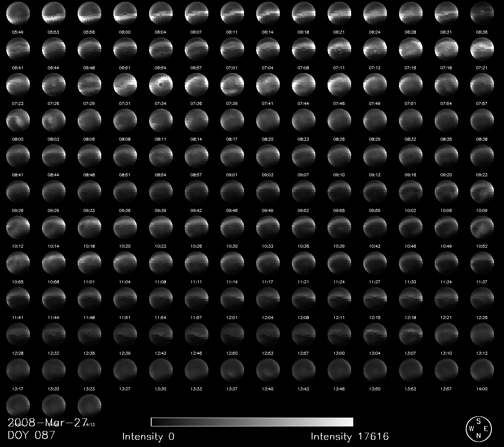Open the globe image labeled 07:23
504x447 pixels.
click(x=18, y=85)
